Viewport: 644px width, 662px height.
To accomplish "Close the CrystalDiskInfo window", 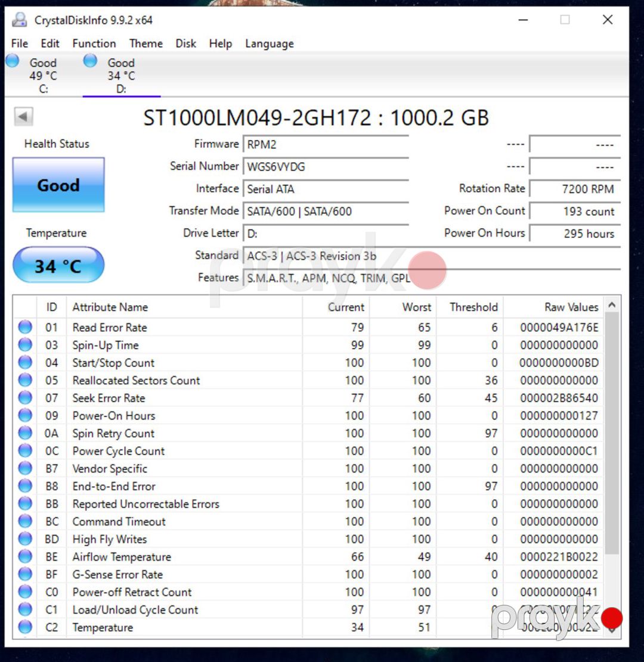I will point(608,20).
